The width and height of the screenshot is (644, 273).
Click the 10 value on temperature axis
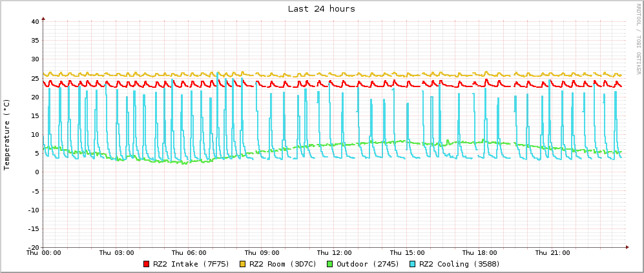[x=35, y=135]
